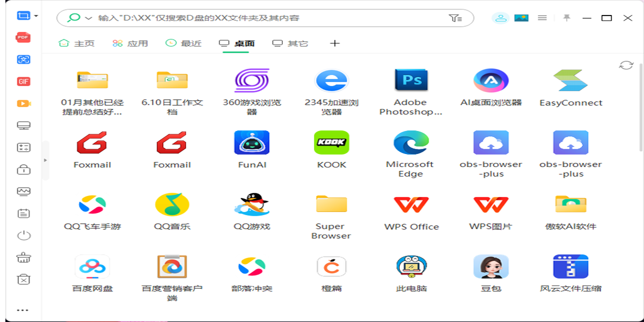The image size is (644, 322).
Task: Open the GIF recording tool in sidebar
Action: click(23, 82)
